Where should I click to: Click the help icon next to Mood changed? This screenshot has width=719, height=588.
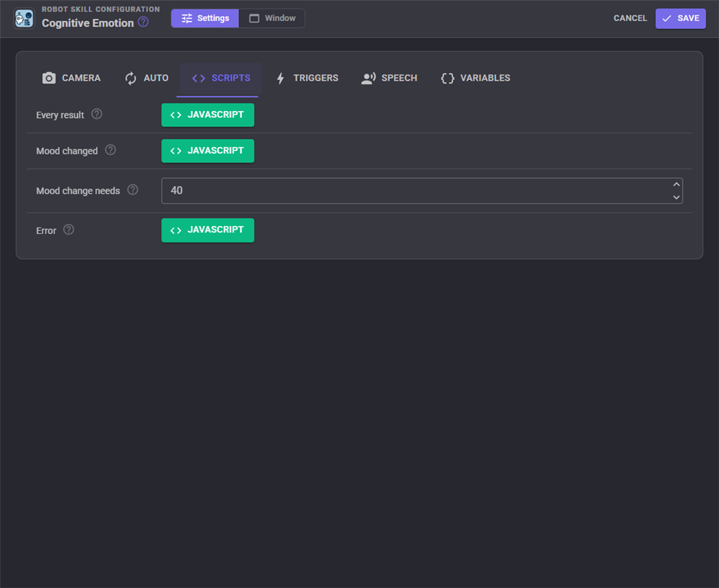point(110,150)
